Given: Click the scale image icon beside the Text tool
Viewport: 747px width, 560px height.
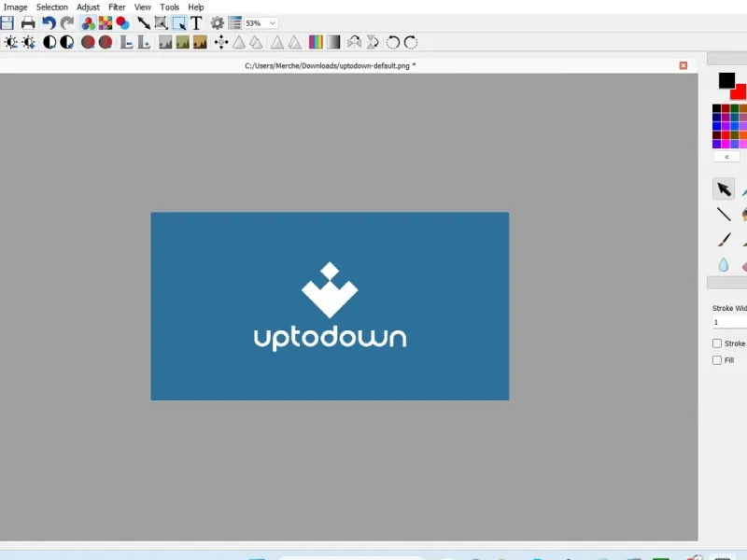Looking at the screenshot, I should tap(161, 22).
